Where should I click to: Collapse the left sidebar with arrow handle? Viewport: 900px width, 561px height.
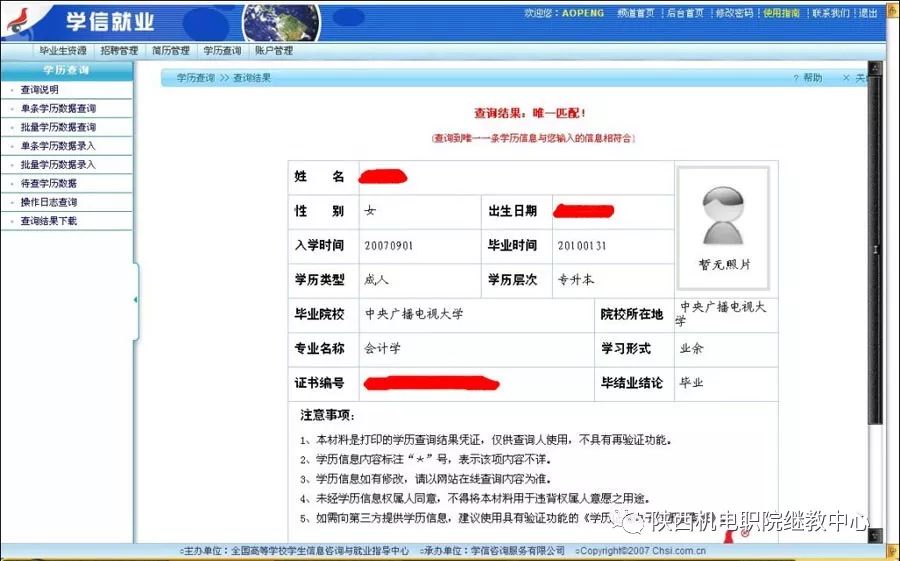135,300
